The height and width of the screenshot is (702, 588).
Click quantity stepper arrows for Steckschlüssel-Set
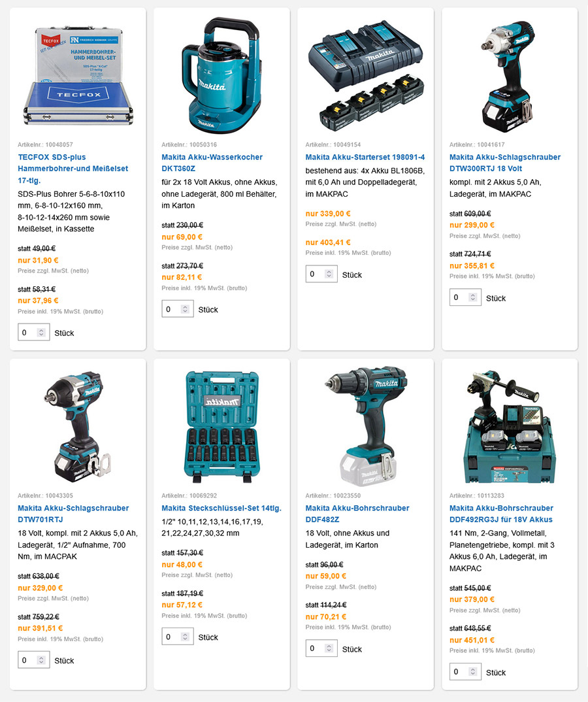pos(186,637)
